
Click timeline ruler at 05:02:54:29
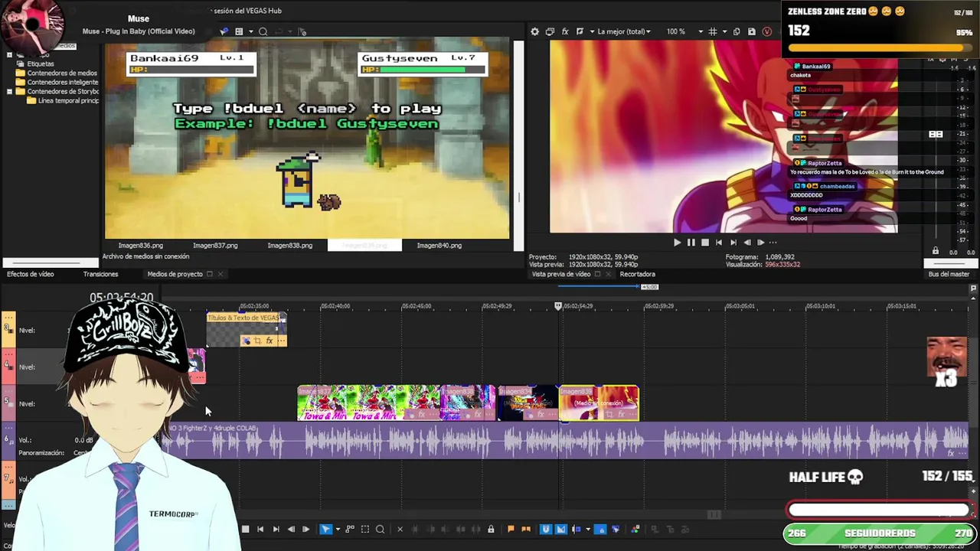pos(578,306)
